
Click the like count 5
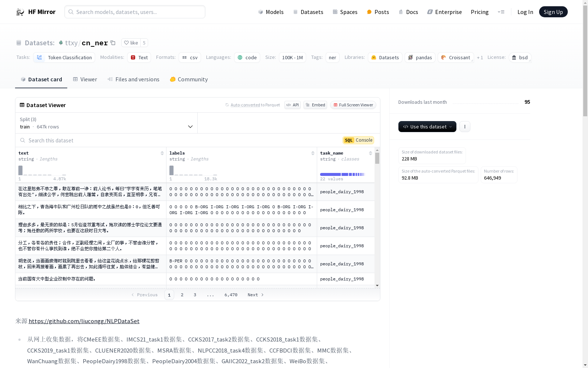click(x=144, y=43)
